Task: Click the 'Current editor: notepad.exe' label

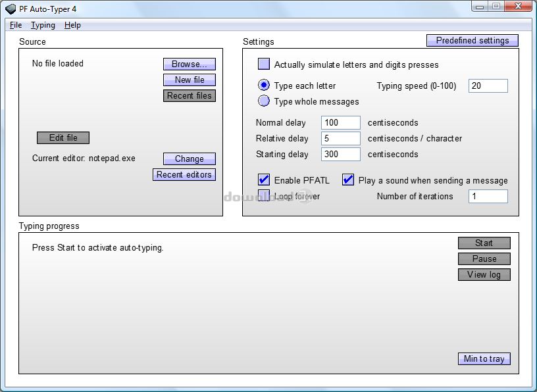Action: (x=84, y=158)
